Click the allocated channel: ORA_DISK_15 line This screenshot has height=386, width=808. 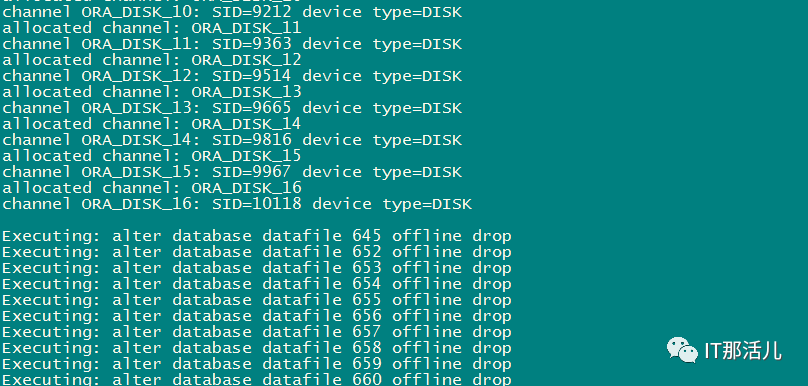[x=152, y=156]
